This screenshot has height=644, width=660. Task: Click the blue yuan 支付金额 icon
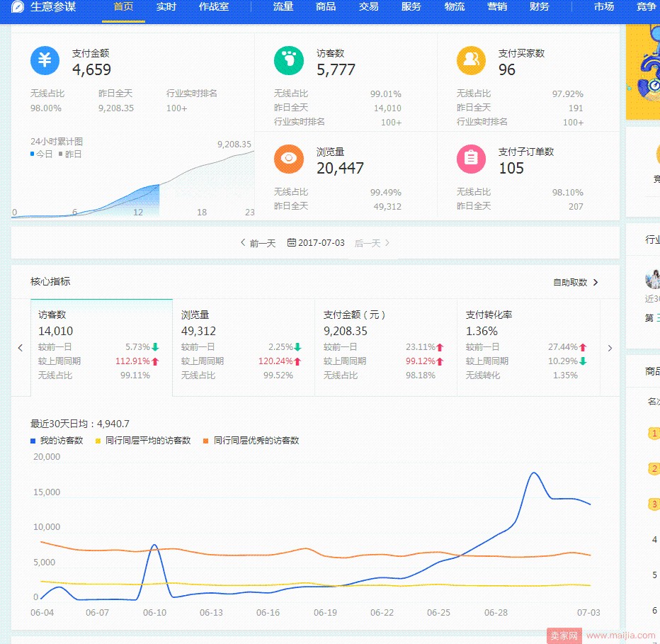(x=45, y=61)
